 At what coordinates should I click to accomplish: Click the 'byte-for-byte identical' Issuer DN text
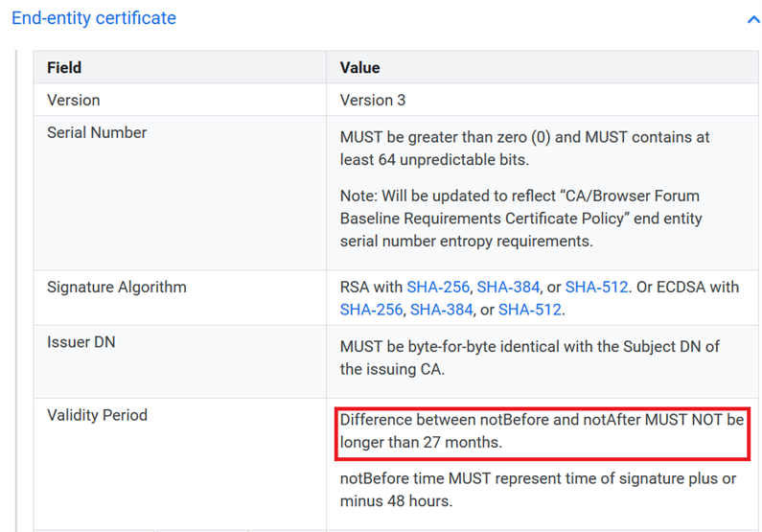(x=529, y=357)
